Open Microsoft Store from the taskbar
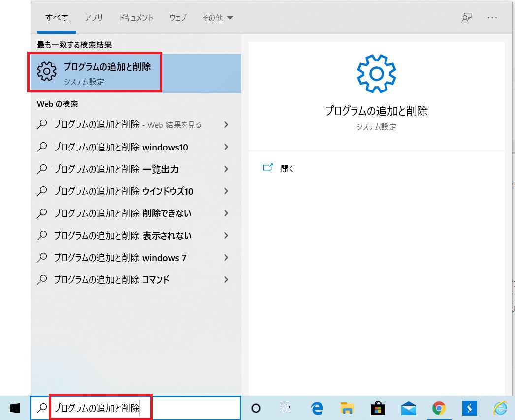The height and width of the screenshot is (420, 515). click(378, 408)
